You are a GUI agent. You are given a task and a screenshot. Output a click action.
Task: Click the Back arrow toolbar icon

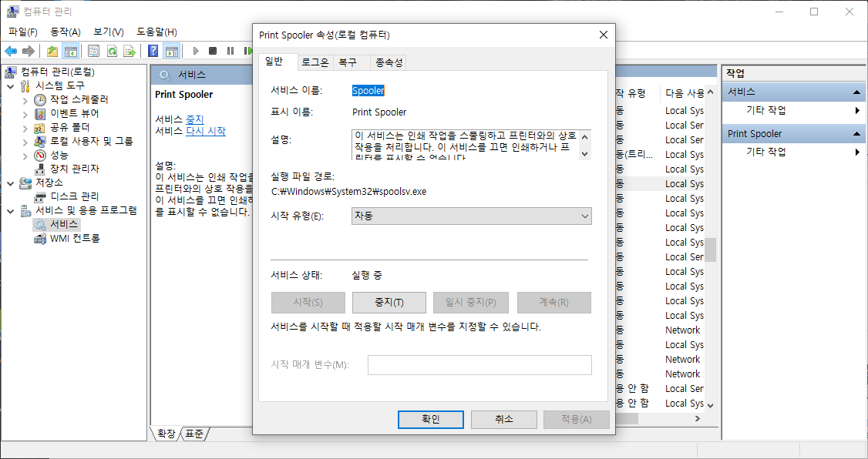[x=11, y=52]
